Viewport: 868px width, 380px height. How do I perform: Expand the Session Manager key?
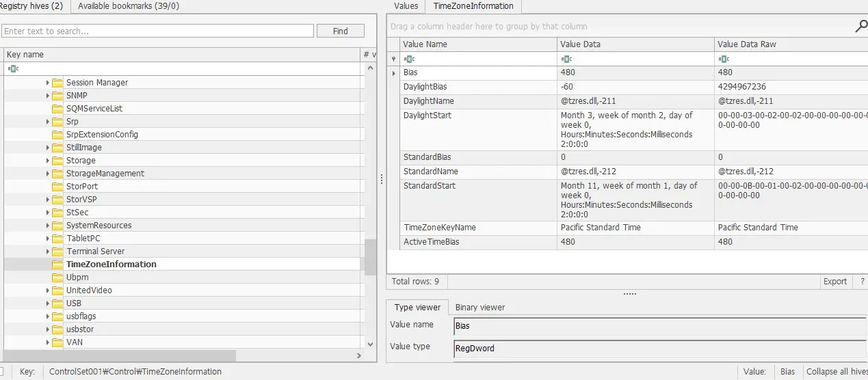(48, 83)
